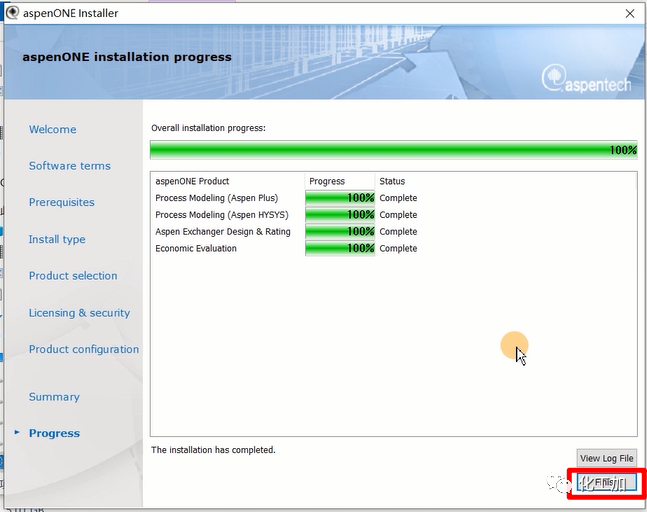Select the Aspen Exchanger Design & Rating row
This screenshot has height=512, width=647.
(223, 231)
